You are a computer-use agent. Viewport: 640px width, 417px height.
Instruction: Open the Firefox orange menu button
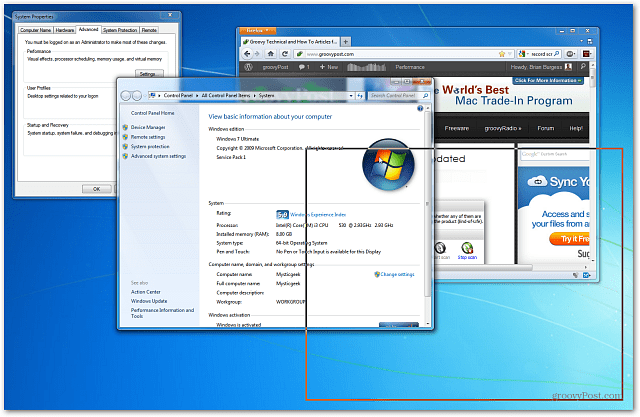coord(258,31)
